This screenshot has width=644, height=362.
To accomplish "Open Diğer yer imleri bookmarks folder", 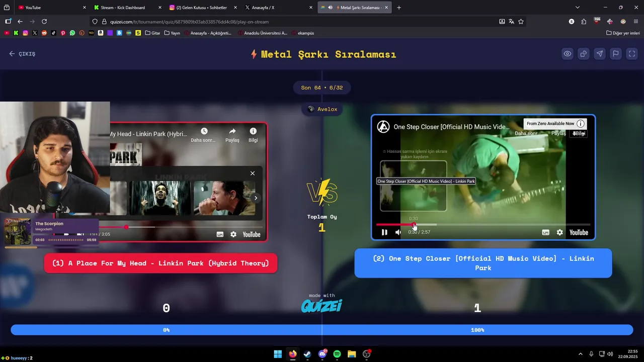I will [x=623, y=33].
